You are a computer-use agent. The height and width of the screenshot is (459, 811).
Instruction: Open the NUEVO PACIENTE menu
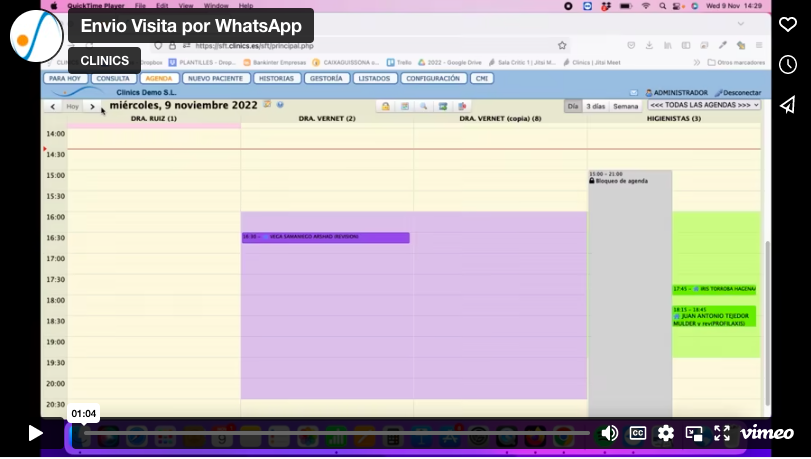point(215,78)
